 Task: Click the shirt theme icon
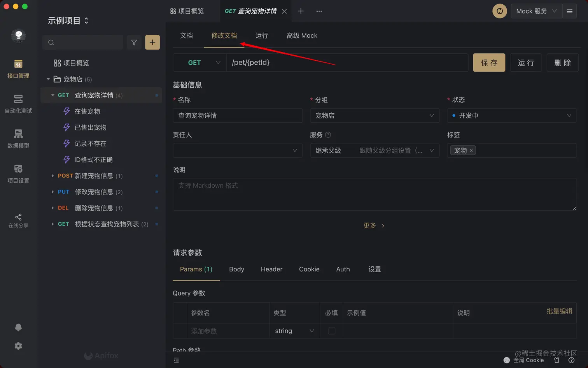pyautogui.click(x=557, y=360)
